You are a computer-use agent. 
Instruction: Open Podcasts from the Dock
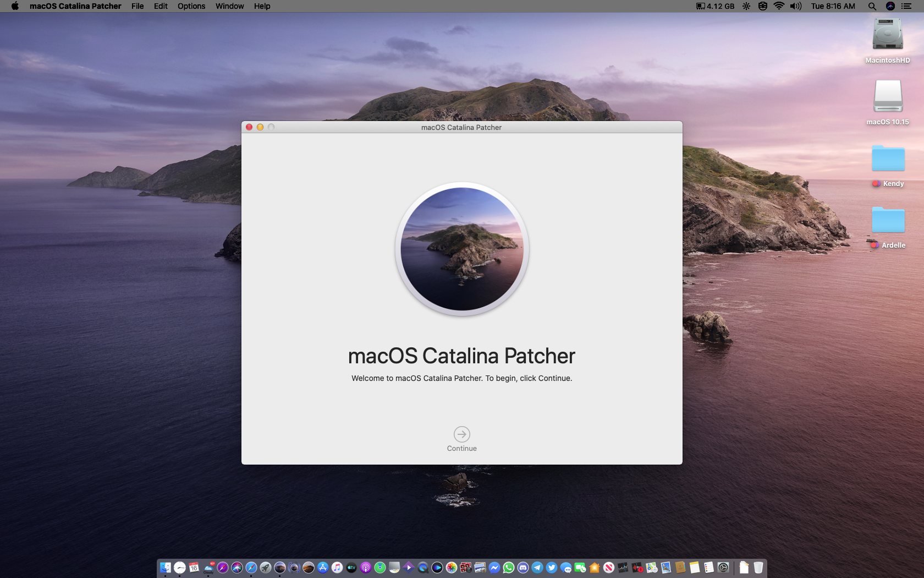pos(366,568)
